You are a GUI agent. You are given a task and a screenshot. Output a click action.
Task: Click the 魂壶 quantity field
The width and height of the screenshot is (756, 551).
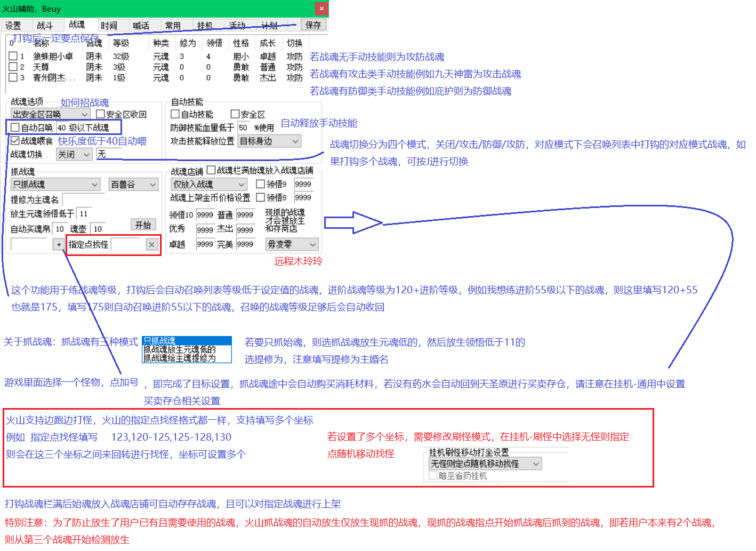(99, 229)
